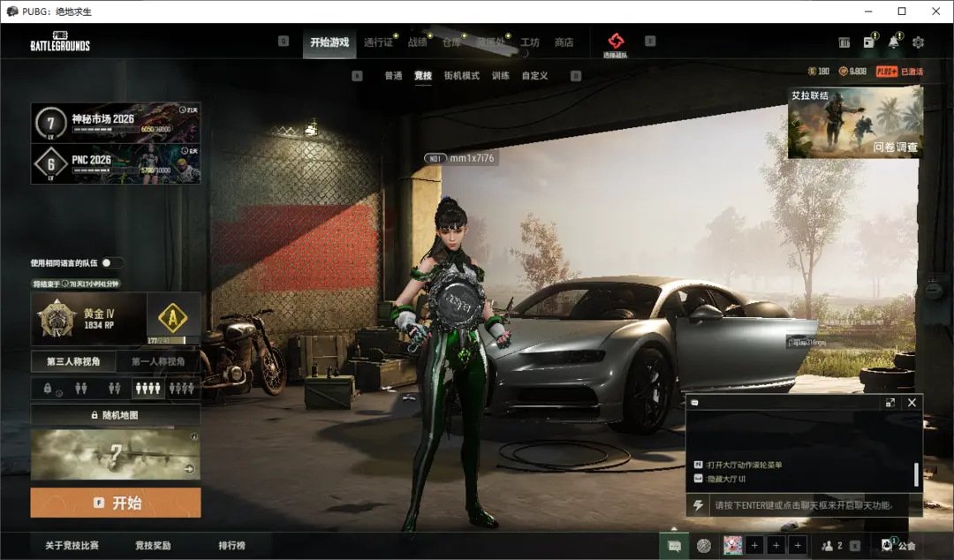This screenshot has height=560, width=954.
Task: Click the chat input field
Action: pyautogui.click(x=815, y=505)
